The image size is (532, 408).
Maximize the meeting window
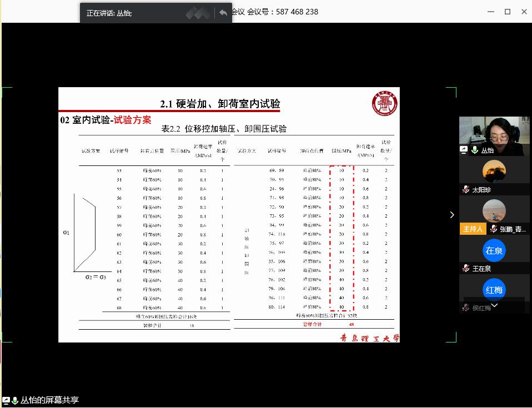[x=507, y=12]
